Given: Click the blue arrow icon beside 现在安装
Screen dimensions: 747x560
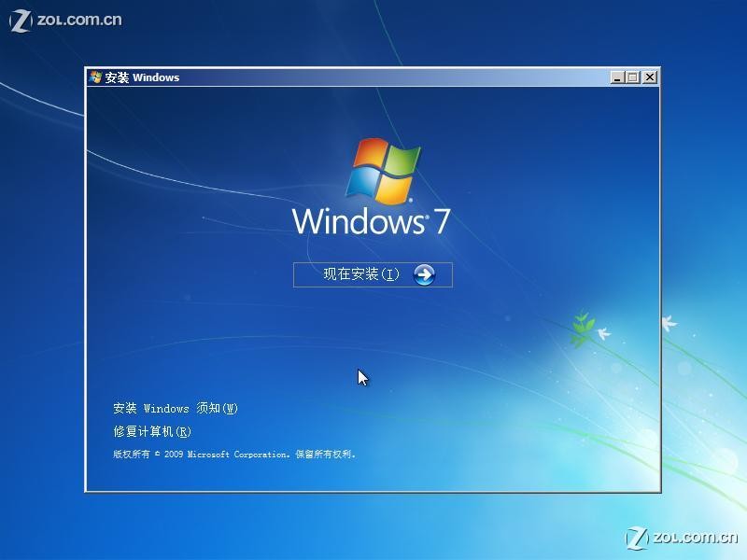Looking at the screenshot, I should [x=424, y=275].
